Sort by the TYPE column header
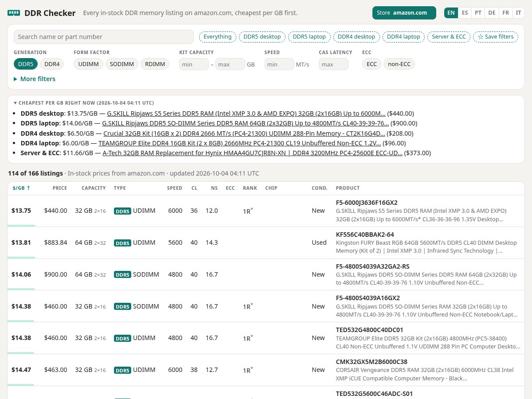 click(120, 188)
